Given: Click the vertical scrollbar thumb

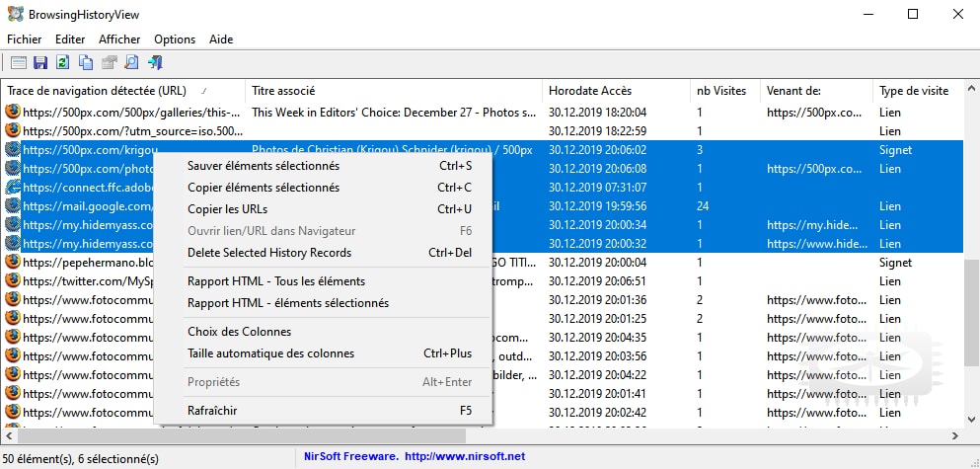Looking at the screenshot, I should (971, 313).
